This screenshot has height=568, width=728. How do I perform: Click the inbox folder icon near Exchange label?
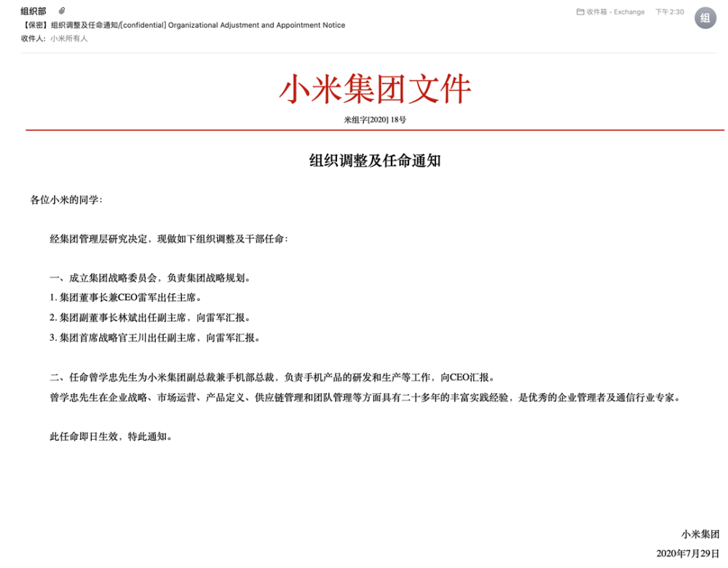pyautogui.click(x=579, y=12)
